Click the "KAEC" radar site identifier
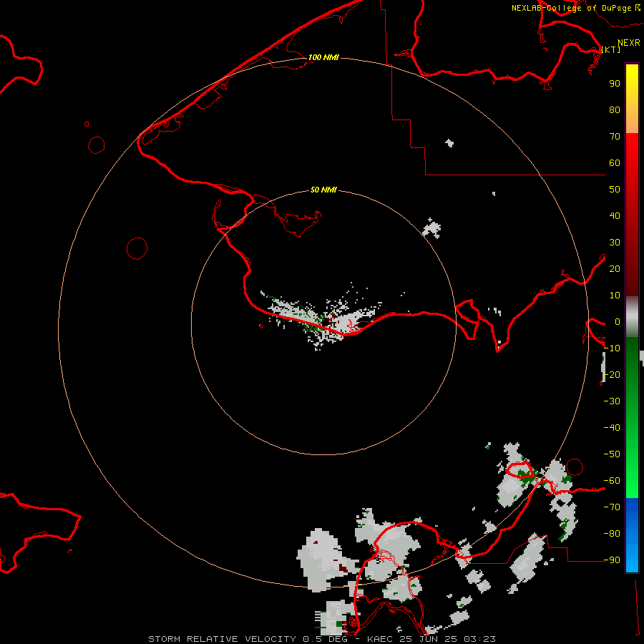The image size is (644, 644). click(x=382, y=639)
